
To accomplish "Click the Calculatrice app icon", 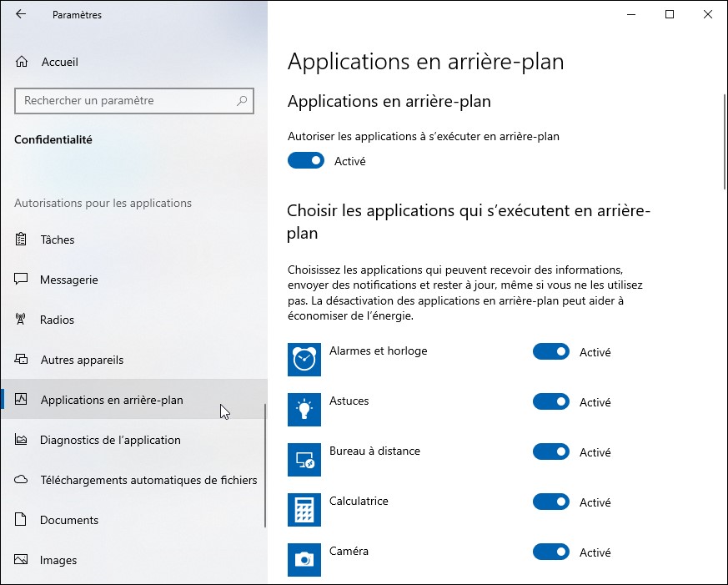I will pyautogui.click(x=304, y=510).
